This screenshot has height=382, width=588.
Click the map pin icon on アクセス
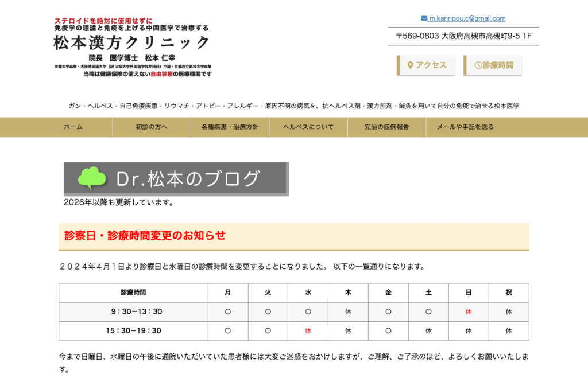click(410, 65)
